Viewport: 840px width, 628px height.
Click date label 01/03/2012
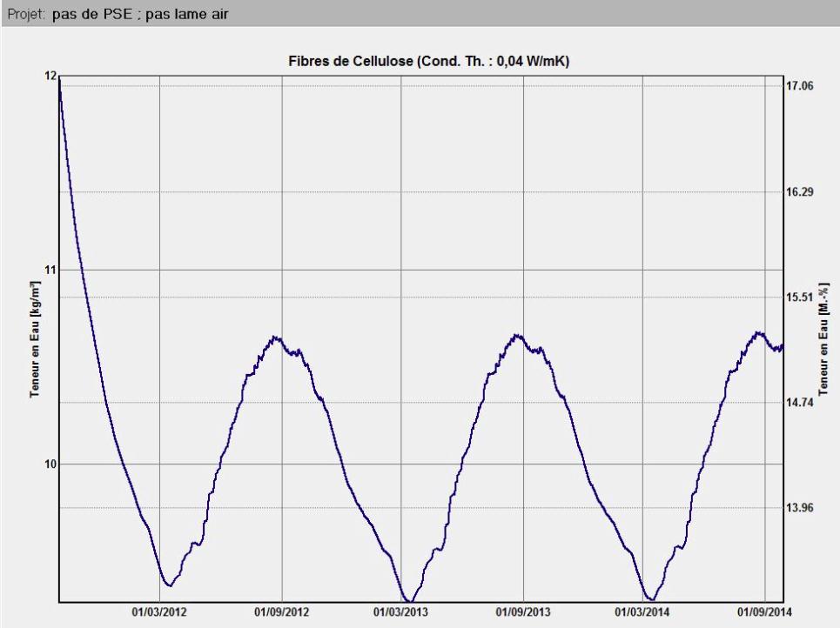[x=159, y=612]
